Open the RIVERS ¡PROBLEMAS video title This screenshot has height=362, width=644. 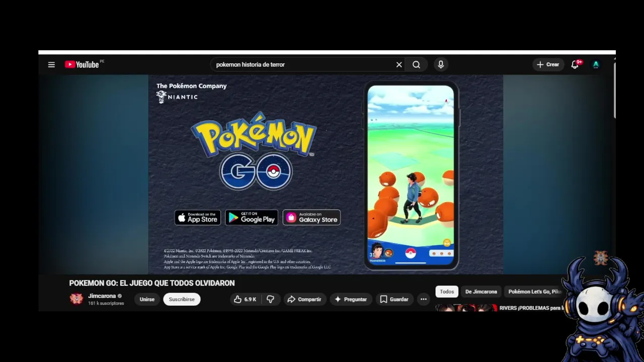point(532,308)
